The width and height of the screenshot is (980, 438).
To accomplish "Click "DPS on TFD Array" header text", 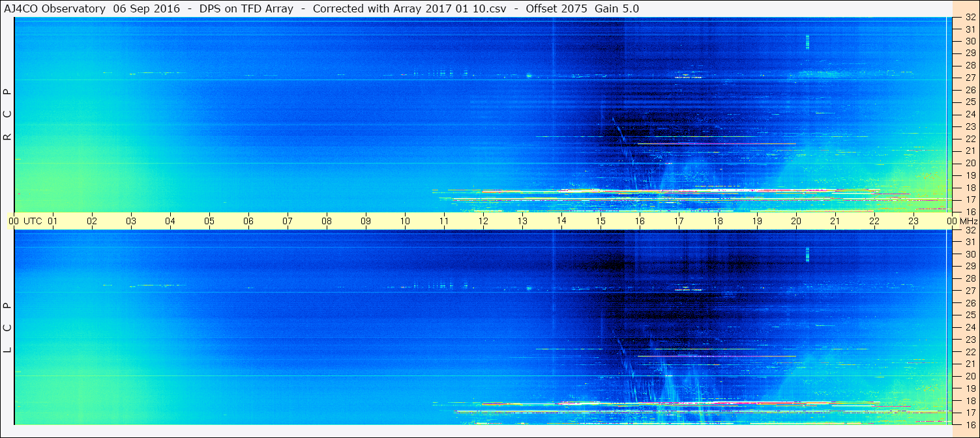I will pos(247,8).
